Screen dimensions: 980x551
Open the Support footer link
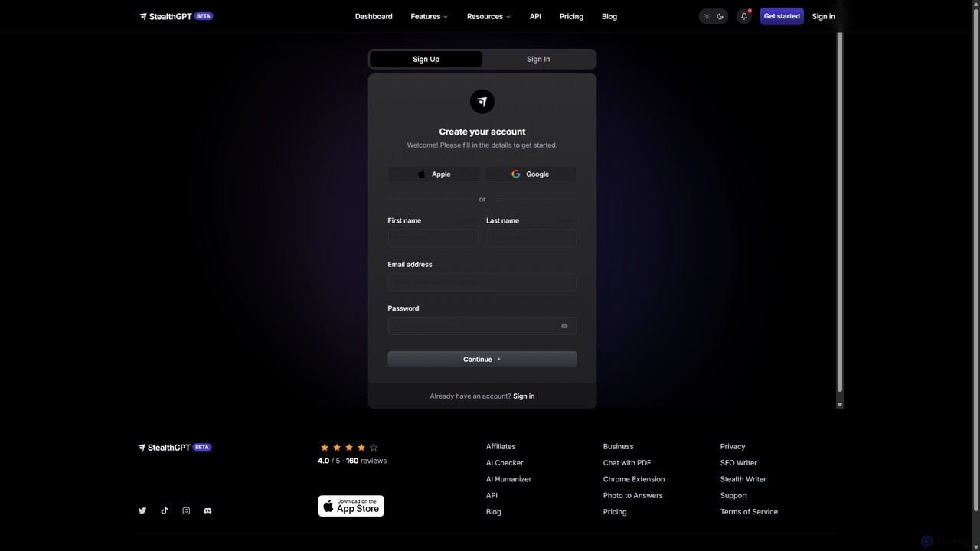[x=733, y=495]
